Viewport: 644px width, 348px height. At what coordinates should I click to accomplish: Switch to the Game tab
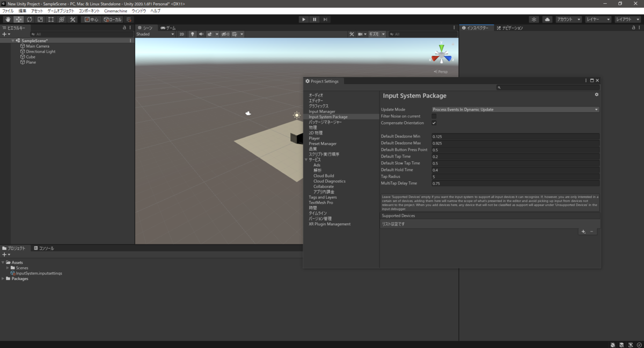(169, 28)
